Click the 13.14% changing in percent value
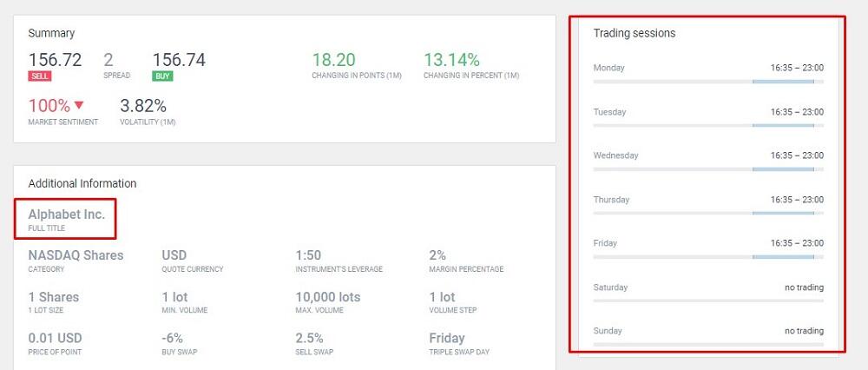The height and width of the screenshot is (370, 868). [x=451, y=60]
